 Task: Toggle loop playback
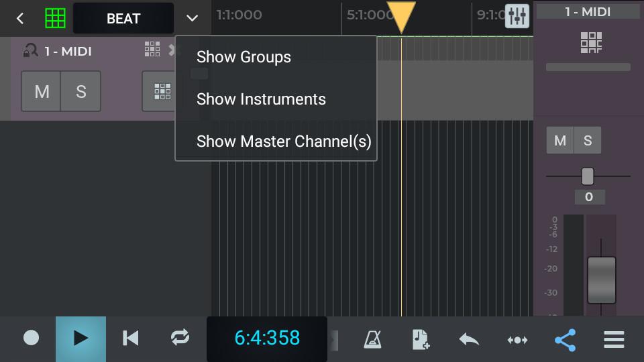click(180, 338)
